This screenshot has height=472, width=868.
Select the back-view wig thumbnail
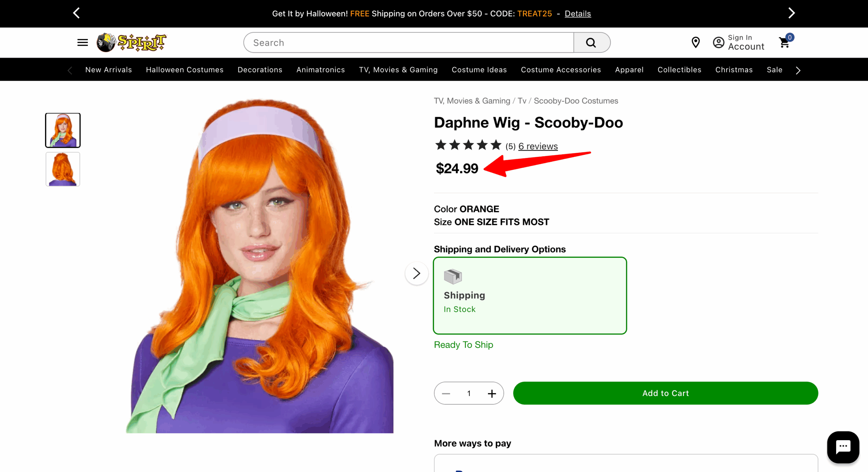63,169
